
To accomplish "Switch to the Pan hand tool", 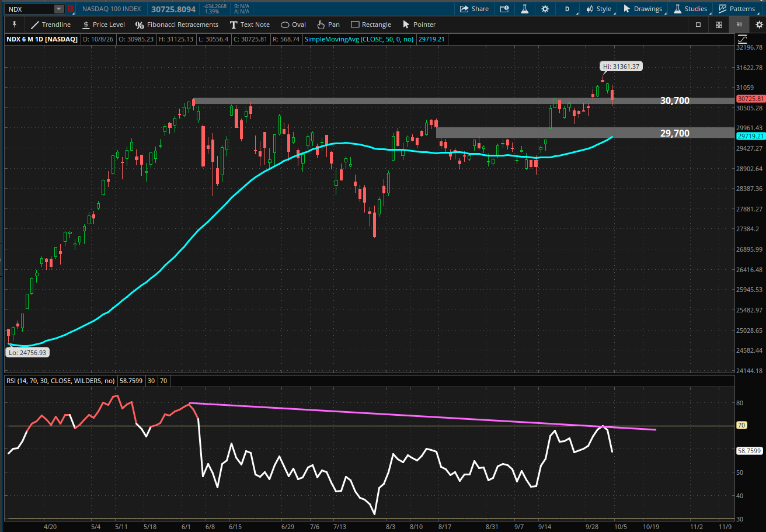I will (x=328, y=25).
